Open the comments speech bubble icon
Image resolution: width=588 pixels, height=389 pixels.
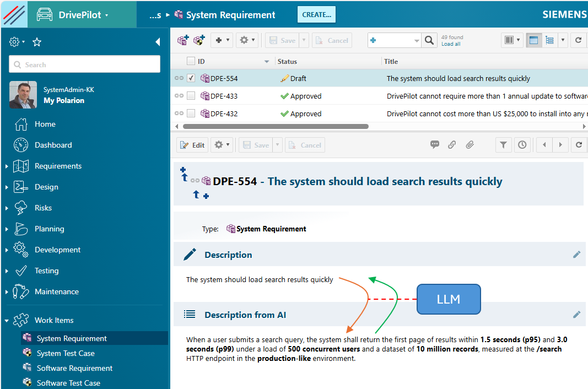435,144
